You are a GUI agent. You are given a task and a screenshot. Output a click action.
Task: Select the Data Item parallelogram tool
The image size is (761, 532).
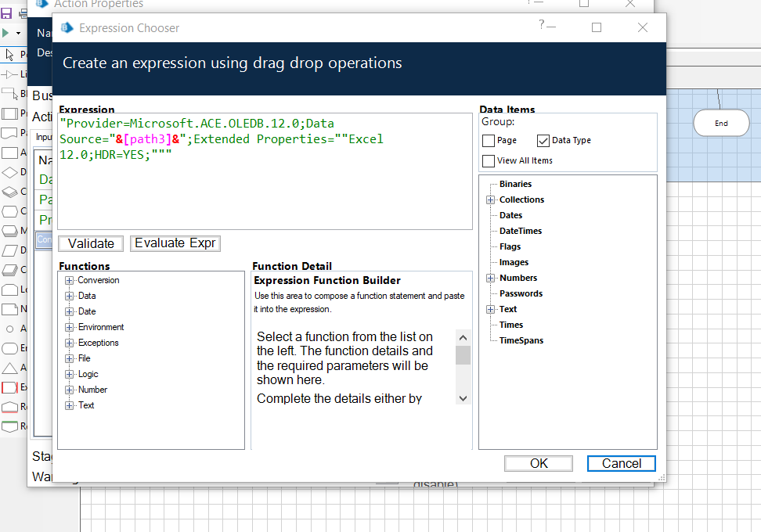click(9, 250)
